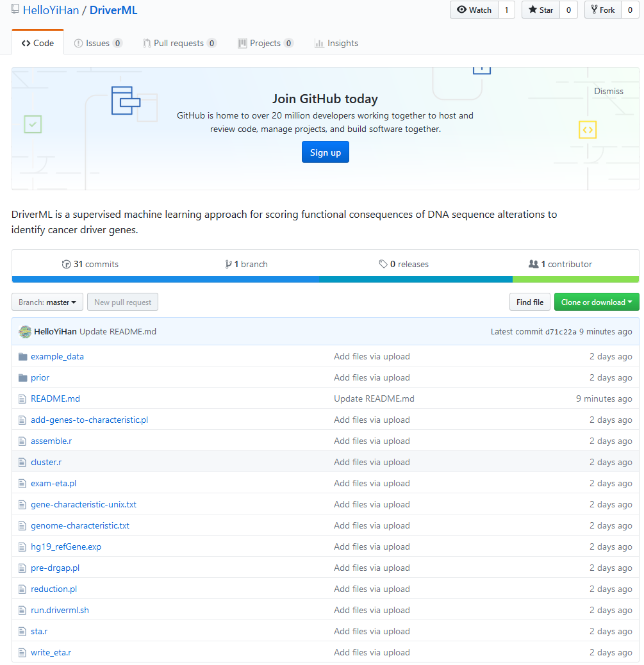This screenshot has width=644, height=665.
Task: Open the Pull requests tab
Action: (179, 44)
